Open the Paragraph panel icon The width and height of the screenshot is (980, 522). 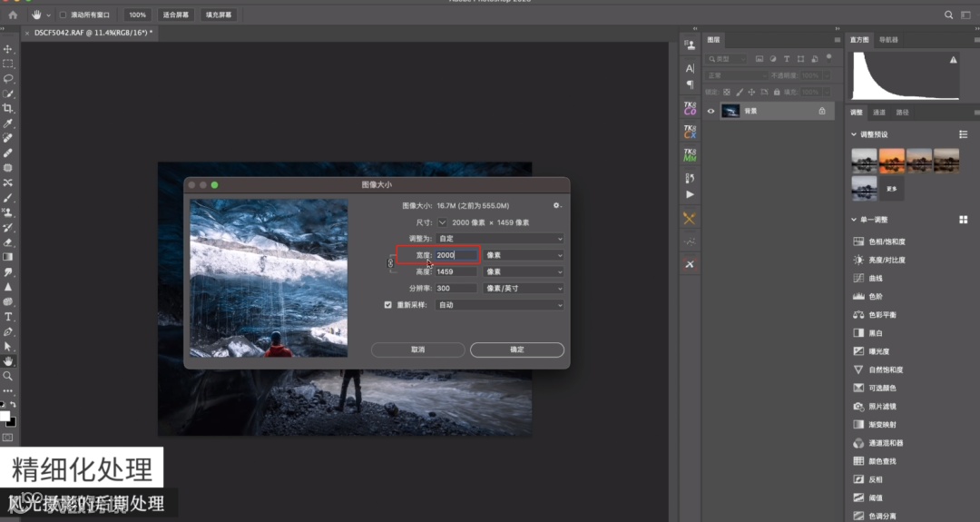[x=690, y=84]
